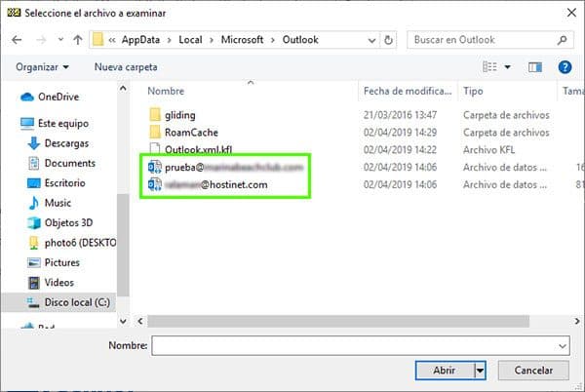Viewport: 585px width, 392px height.
Task: Click the search magnifier icon
Action: [562, 41]
